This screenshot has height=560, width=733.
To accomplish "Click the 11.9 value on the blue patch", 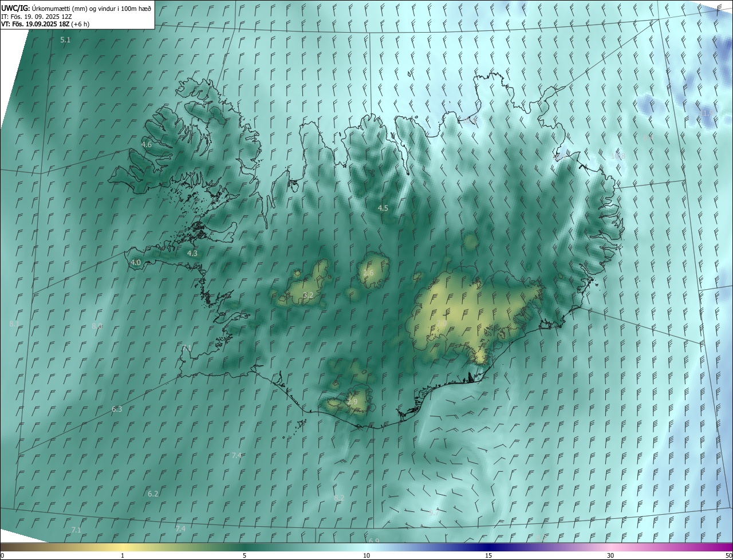I will (x=707, y=113).
